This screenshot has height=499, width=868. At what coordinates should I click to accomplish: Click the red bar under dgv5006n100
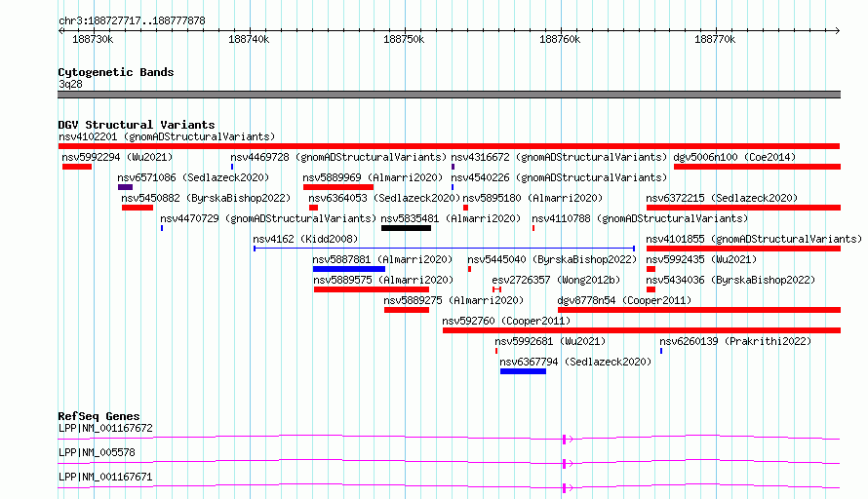point(757,167)
